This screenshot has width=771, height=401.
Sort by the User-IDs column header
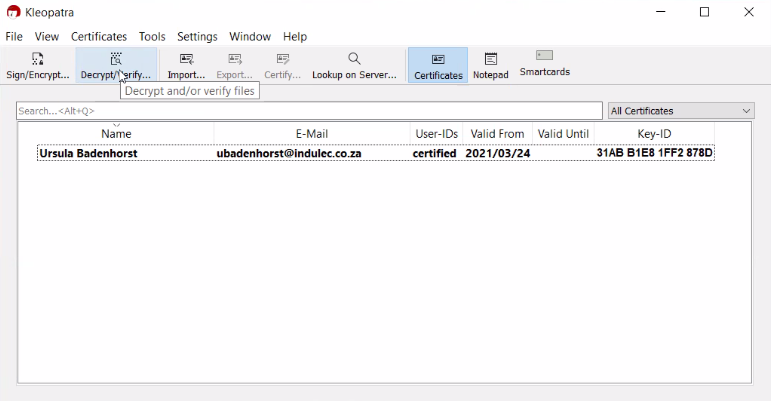click(437, 134)
